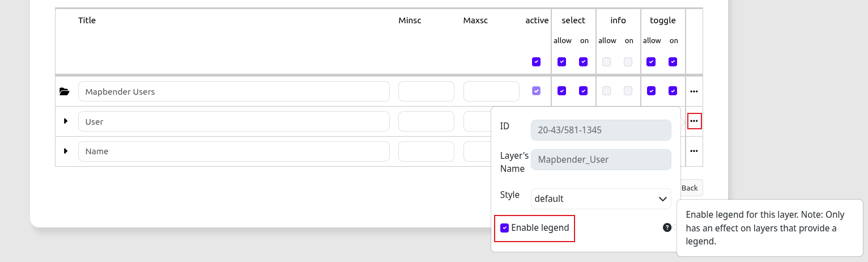
Task: Open more options for Mapbender Users row
Action: tap(693, 91)
